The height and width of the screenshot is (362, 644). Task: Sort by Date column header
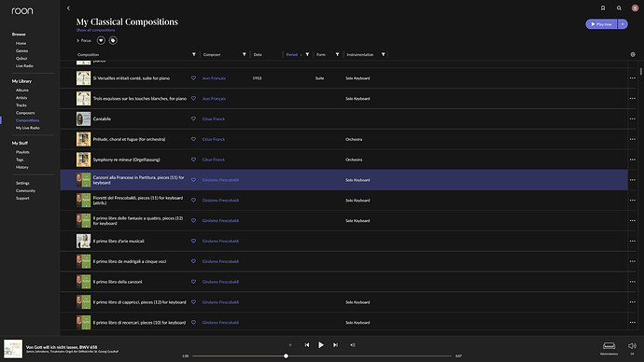pos(258,55)
